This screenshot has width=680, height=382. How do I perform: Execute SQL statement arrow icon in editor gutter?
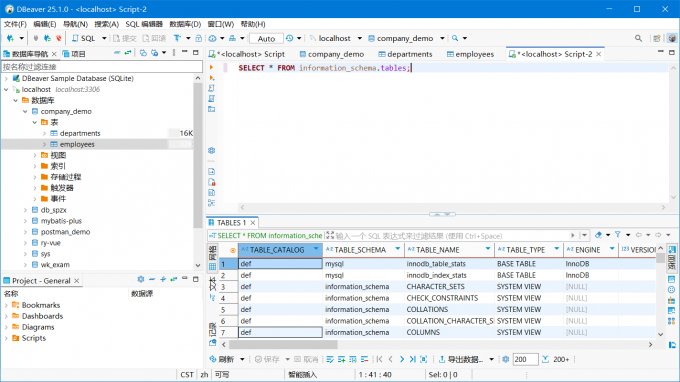coord(212,68)
